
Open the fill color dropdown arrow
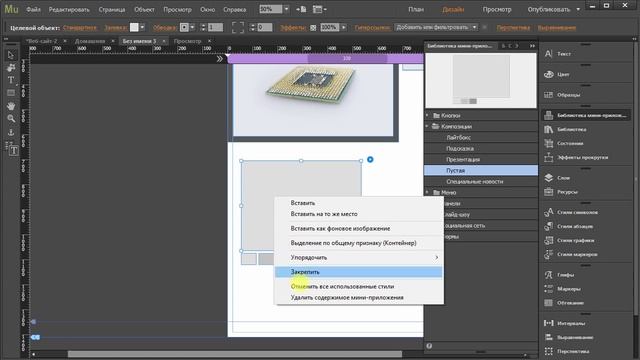[x=142, y=27]
